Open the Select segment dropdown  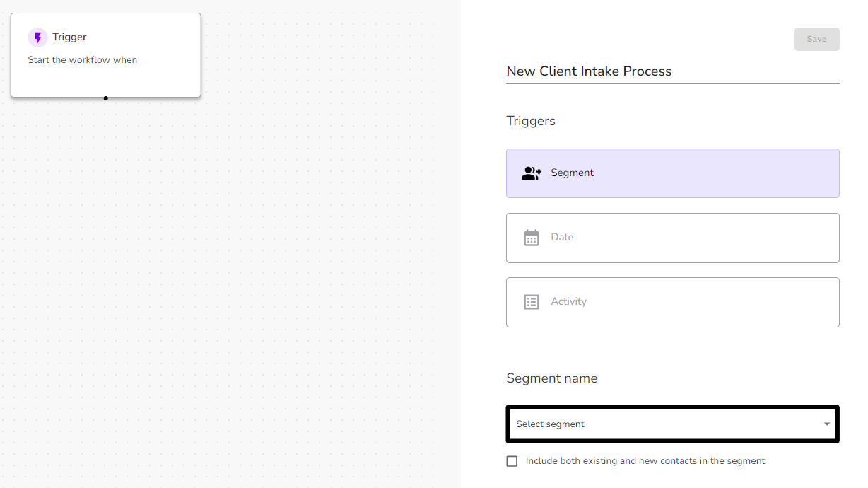tap(673, 424)
